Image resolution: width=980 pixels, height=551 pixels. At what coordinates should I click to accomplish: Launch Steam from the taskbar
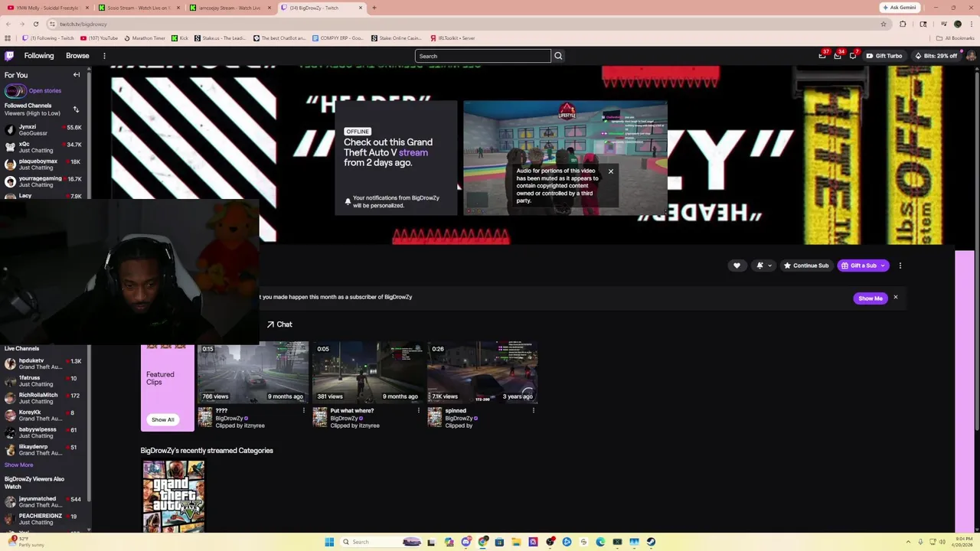click(651, 542)
